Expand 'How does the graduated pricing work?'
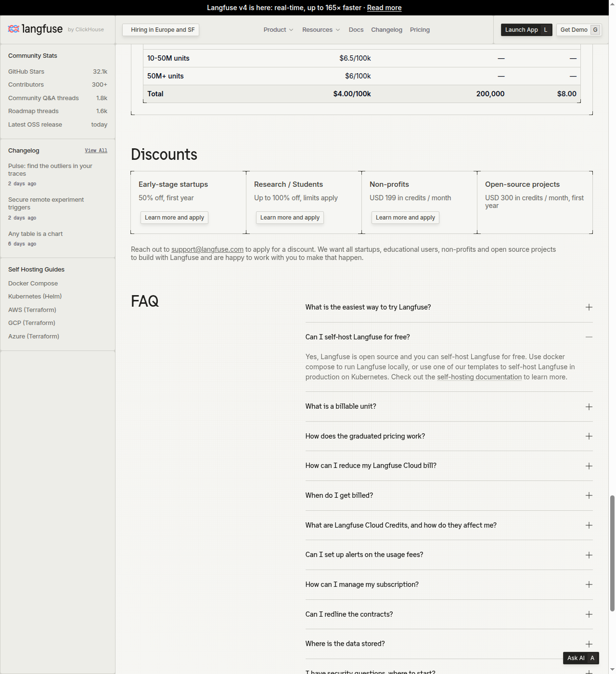This screenshot has width=616, height=674. tap(449, 436)
